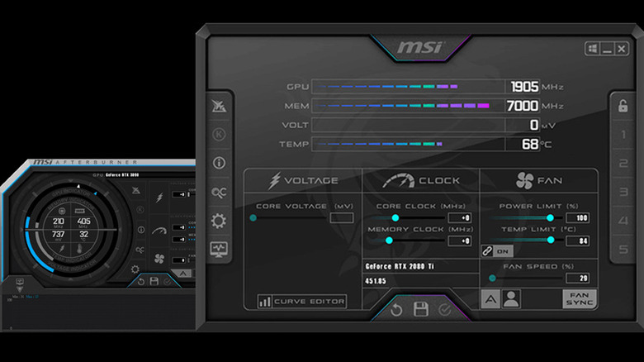Click reset icon in small Afterburner window
This screenshot has height=362, width=644.
(x=141, y=281)
